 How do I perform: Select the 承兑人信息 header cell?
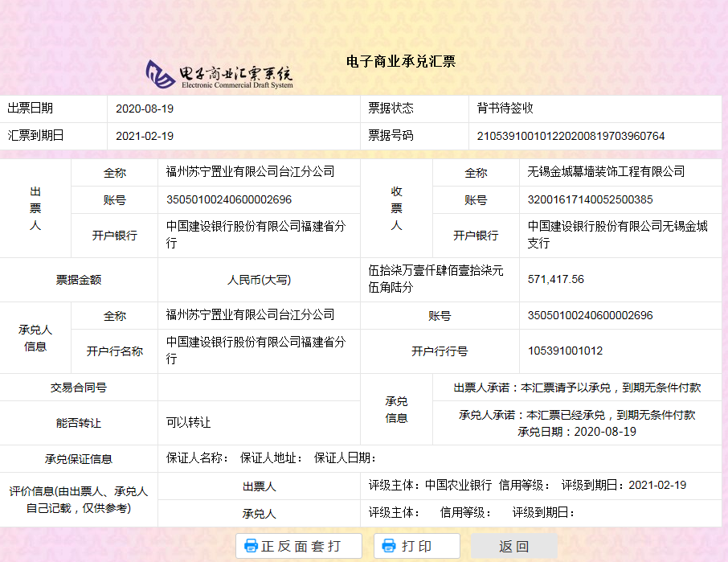coord(35,338)
